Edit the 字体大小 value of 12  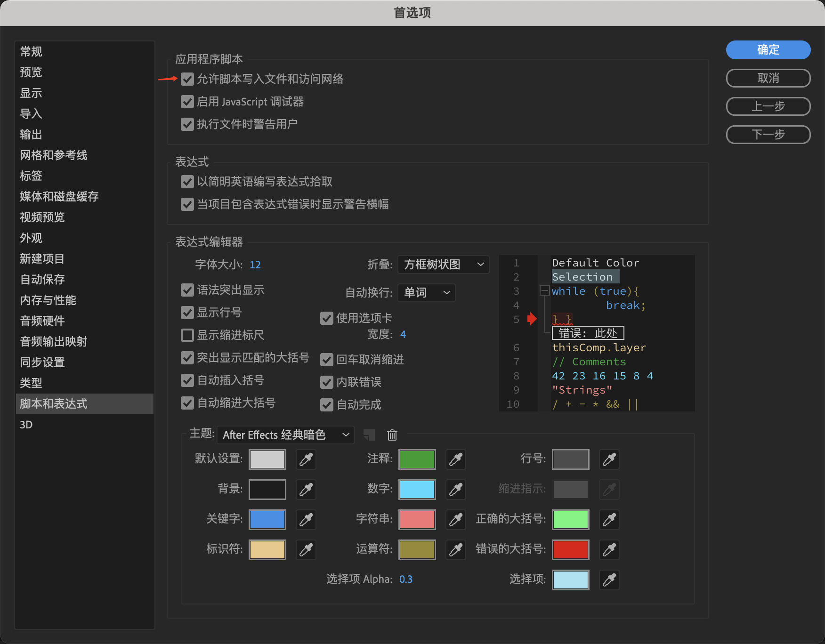point(255,265)
